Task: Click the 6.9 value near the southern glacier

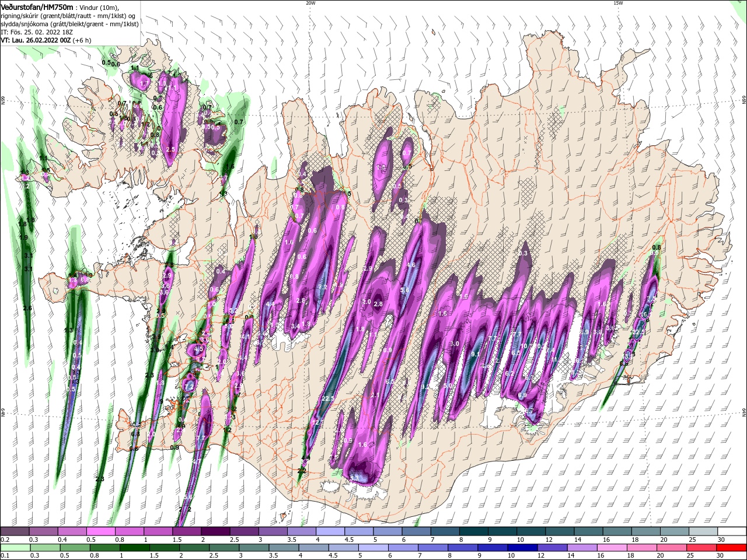Action: coord(522,395)
